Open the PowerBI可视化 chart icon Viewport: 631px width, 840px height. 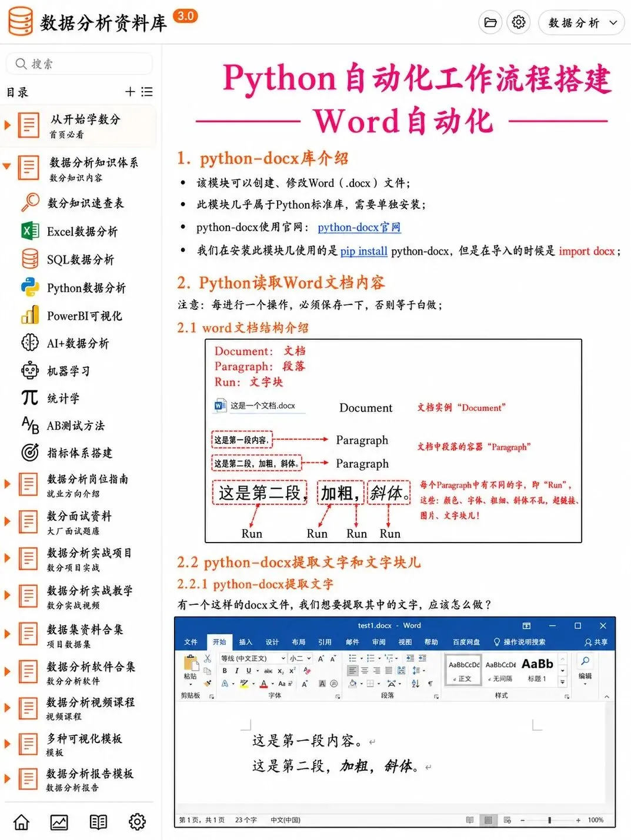point(30,315)
